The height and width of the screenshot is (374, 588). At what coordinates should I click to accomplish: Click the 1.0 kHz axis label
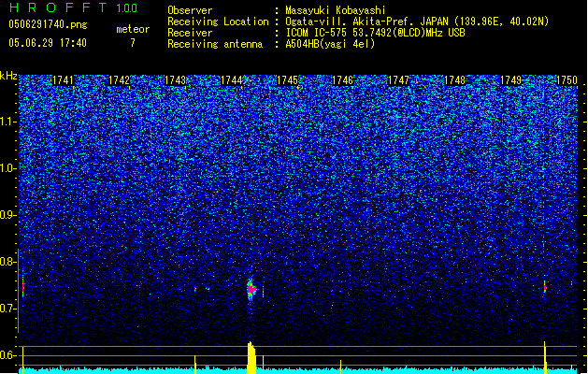tap(8, 168)
